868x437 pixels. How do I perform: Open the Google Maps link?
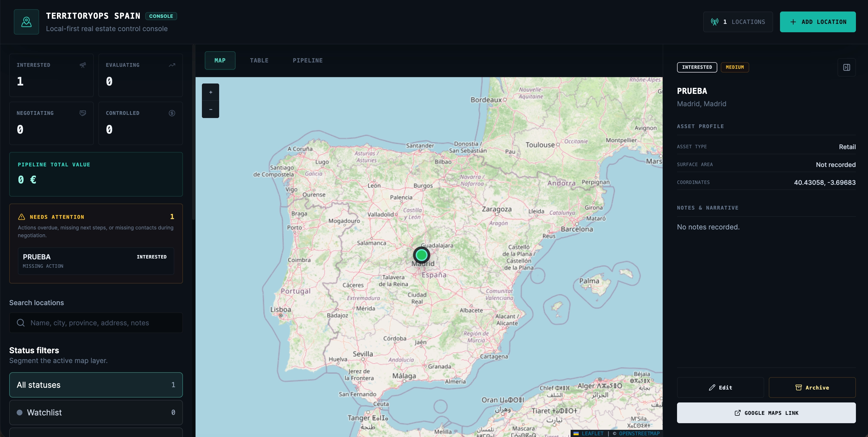(766, 413)
